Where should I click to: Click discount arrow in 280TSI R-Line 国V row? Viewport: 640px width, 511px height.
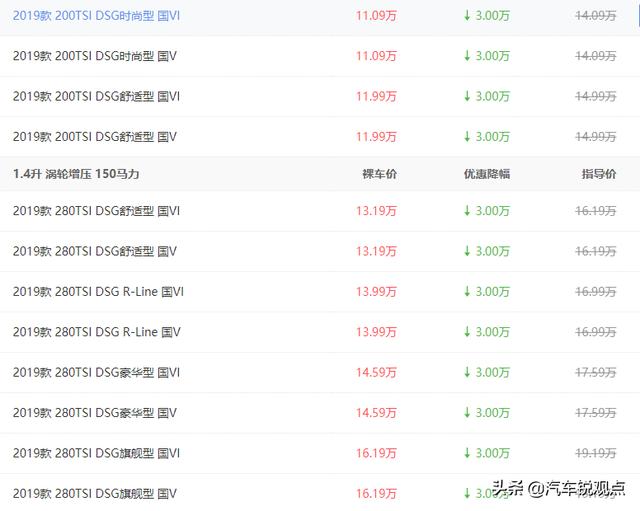point(466,331)
